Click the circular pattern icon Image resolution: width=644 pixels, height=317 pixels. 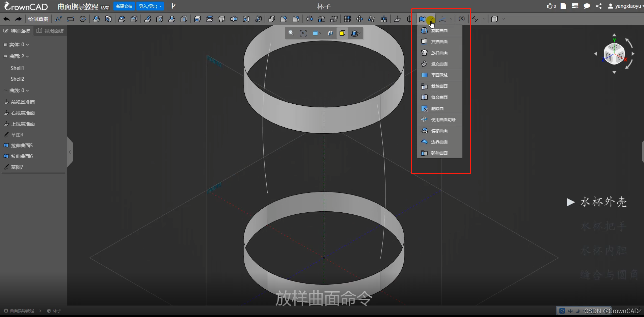pyautogui.click(x=359, y=19)
